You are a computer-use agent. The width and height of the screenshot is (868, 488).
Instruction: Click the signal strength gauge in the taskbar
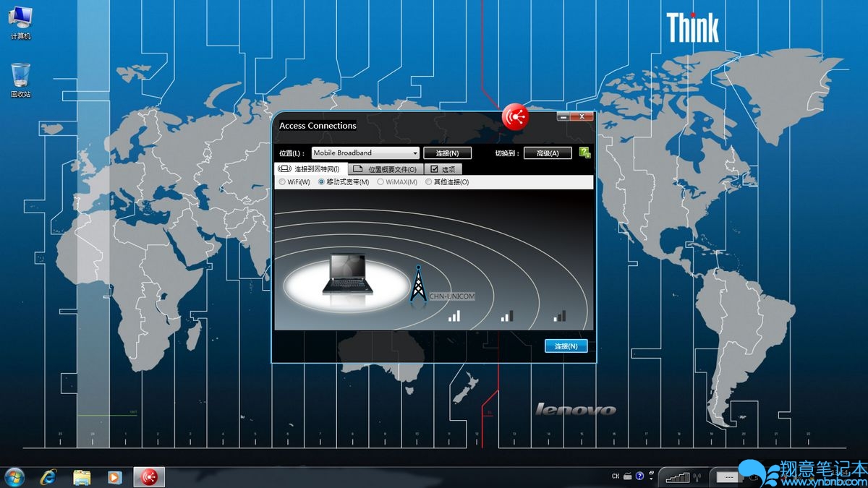[x=678, y=477]
